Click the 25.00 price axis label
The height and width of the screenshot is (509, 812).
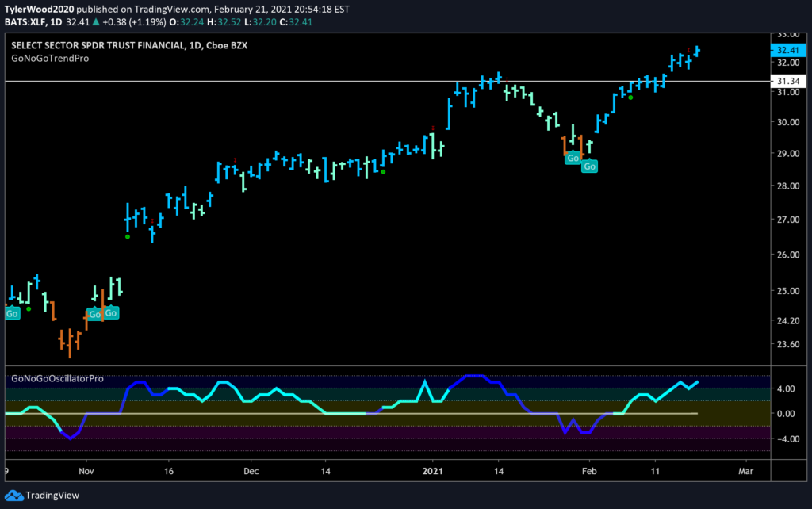coord(787,291)
